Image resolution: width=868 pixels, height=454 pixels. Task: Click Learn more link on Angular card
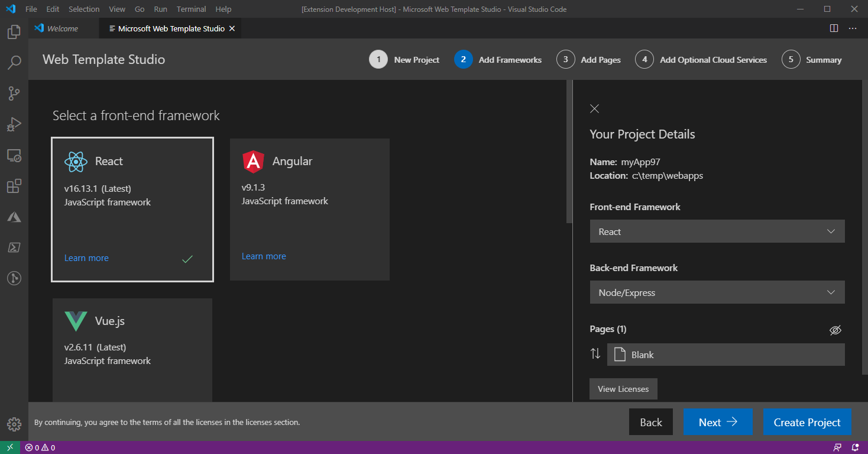[264, 256]
